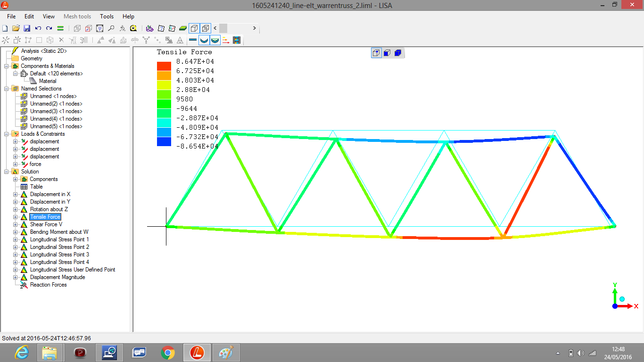Select Displacement Magnitude in the solution tree
The width and height of the screenshot is (644, 362).
pos(58,277)
